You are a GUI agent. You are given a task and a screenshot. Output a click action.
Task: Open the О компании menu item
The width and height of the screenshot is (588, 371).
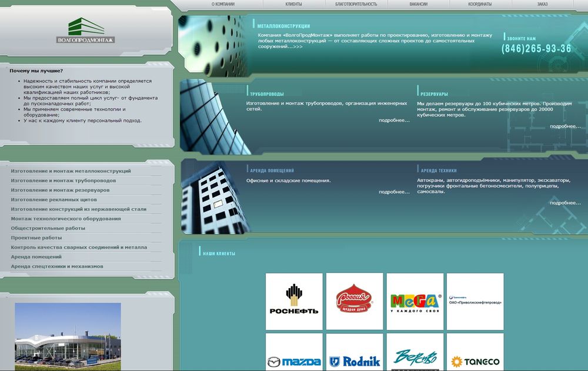[223, 4]
